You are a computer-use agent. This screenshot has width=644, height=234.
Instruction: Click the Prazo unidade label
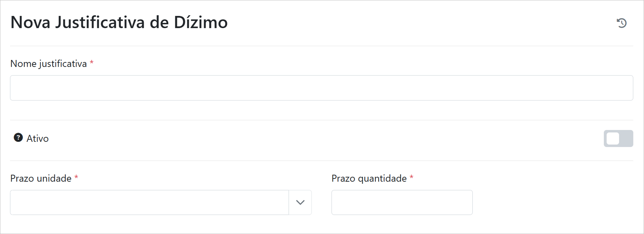41,178
